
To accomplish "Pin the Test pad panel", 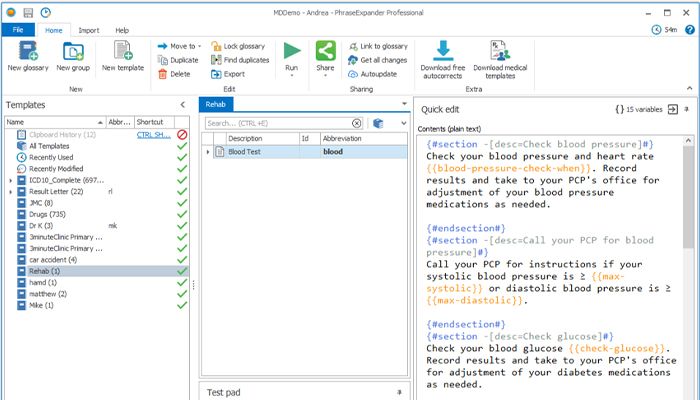I will [400, 392].
